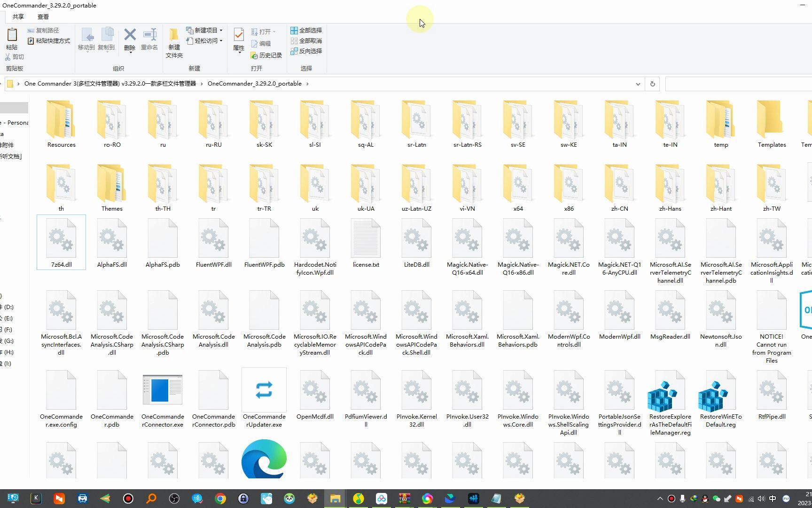This screenshot has height=508, width=812.
Task: Select the (D:) drive in sidebar
Action: point(8,307)
